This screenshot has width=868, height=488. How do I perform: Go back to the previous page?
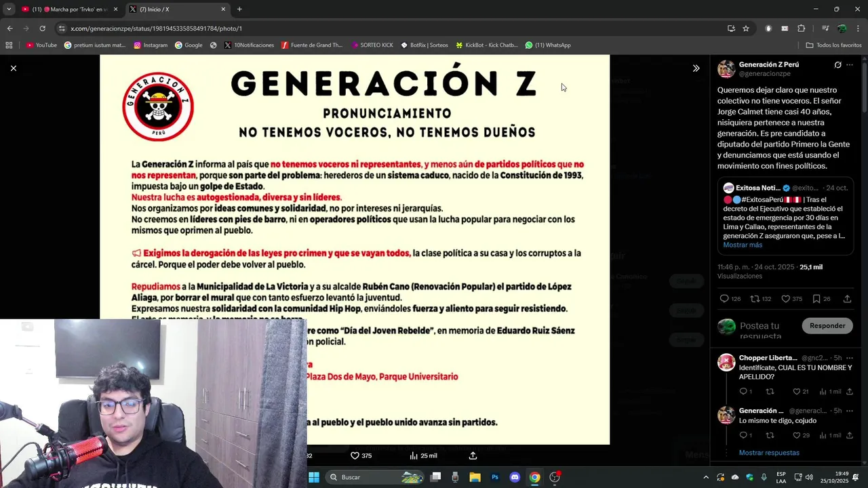click(9, 28)
